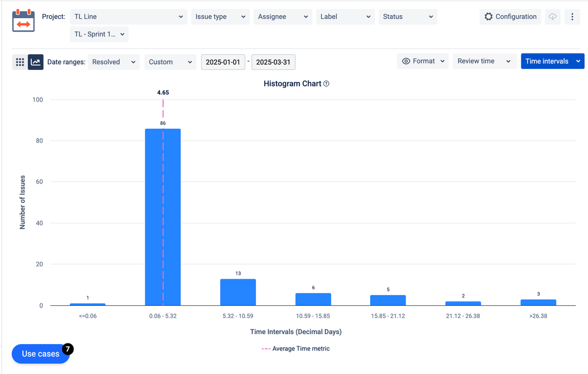Expand the Custom period dropdown
Image resolution: width=588 pixels, height=374 pixels.
pos(170,62)
